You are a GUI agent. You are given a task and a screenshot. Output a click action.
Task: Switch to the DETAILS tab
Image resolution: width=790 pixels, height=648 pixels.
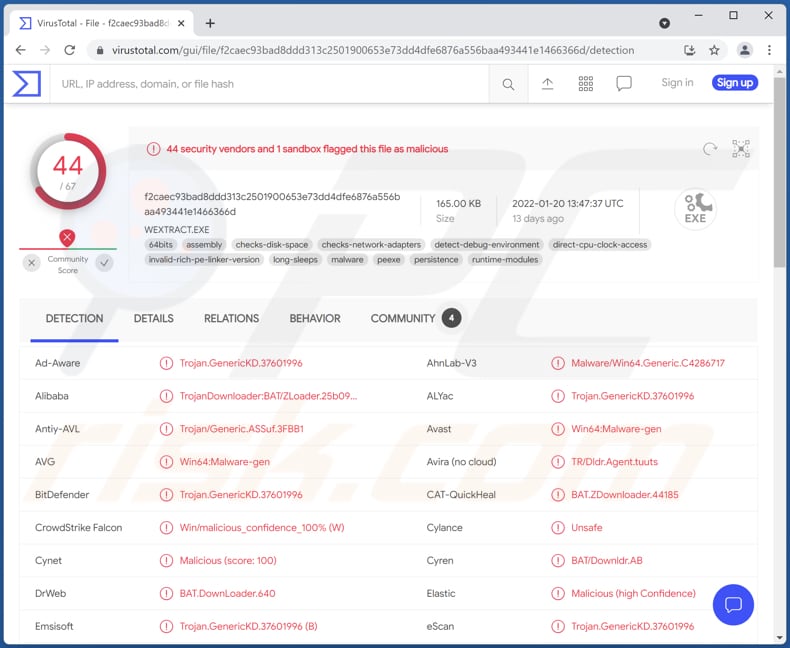(x=154, y=318)
